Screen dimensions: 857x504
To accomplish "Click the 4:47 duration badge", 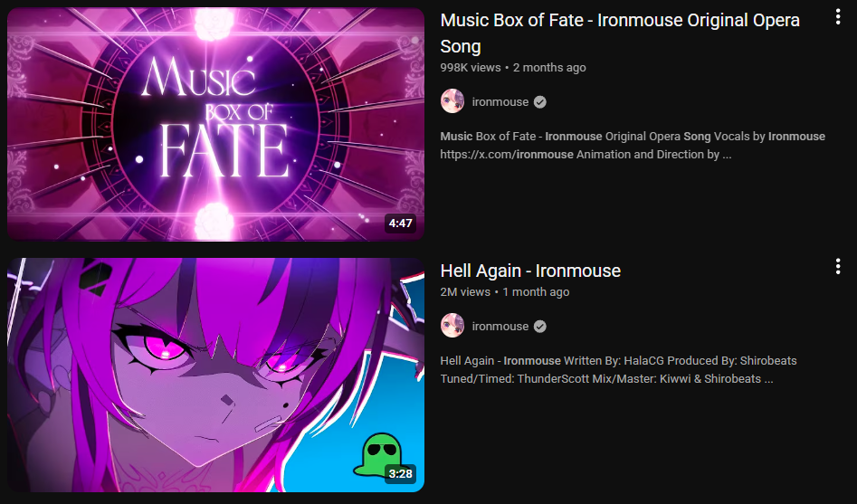I will 401,223.
